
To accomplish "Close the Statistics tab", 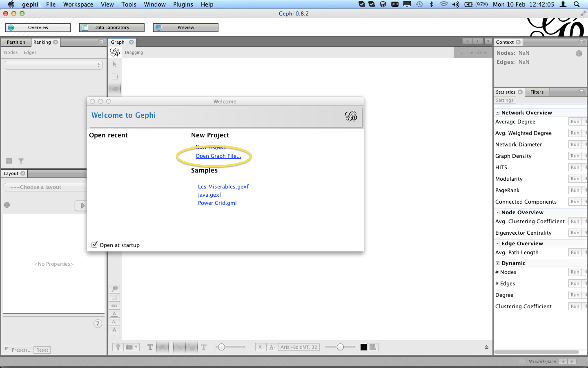I will (x=520, y=92).
